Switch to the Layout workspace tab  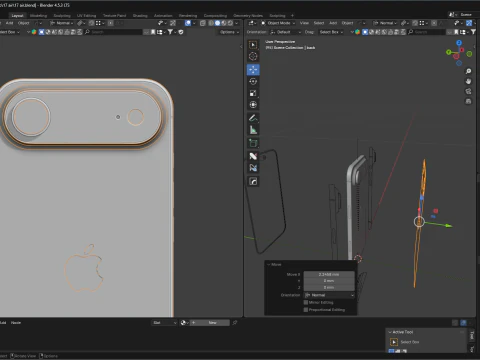[17, 16]
